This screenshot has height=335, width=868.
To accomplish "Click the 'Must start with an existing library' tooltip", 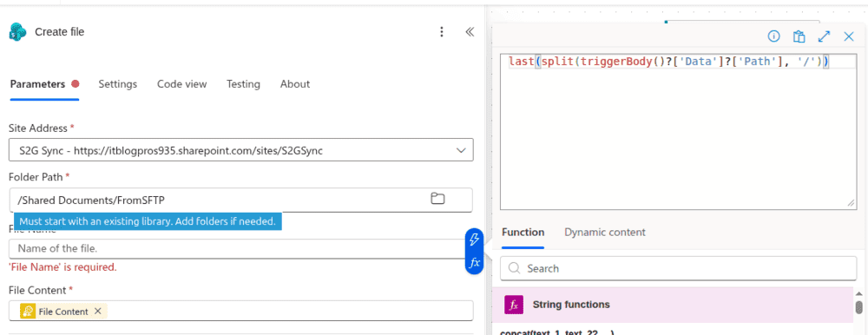I will (148, 221).
